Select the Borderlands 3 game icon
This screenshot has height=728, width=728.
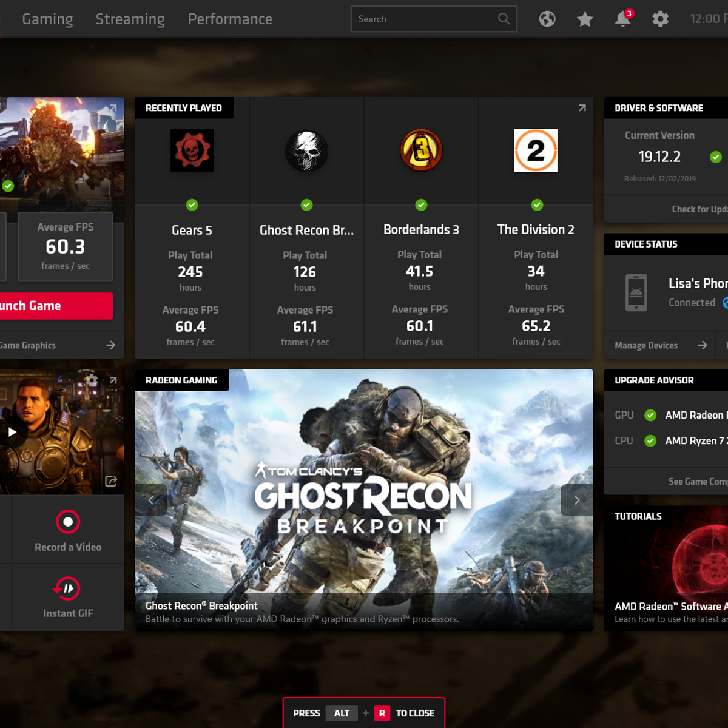click(421, 150)
